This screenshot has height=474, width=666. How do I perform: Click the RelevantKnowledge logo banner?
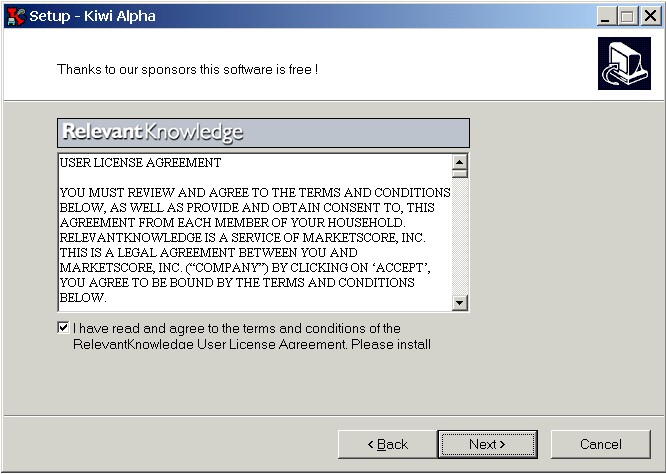click(263, 133)
